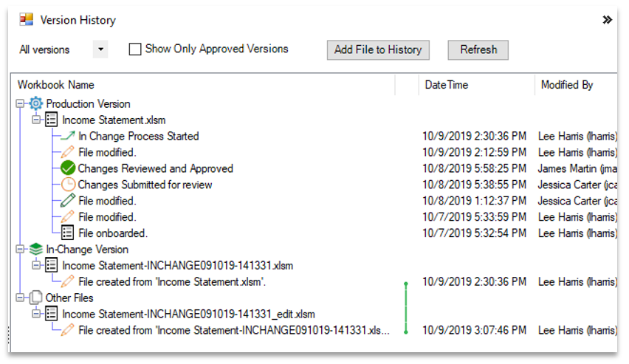Screen dimensions: 629x364
Task: Click the Refresh button
Action: [478, 49]
